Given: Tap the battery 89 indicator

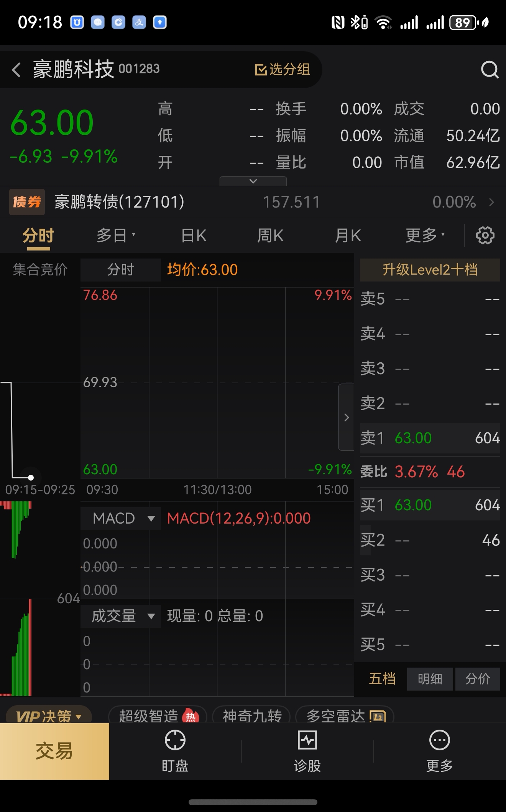Looking at the screenshot, I should click(464, 22).
